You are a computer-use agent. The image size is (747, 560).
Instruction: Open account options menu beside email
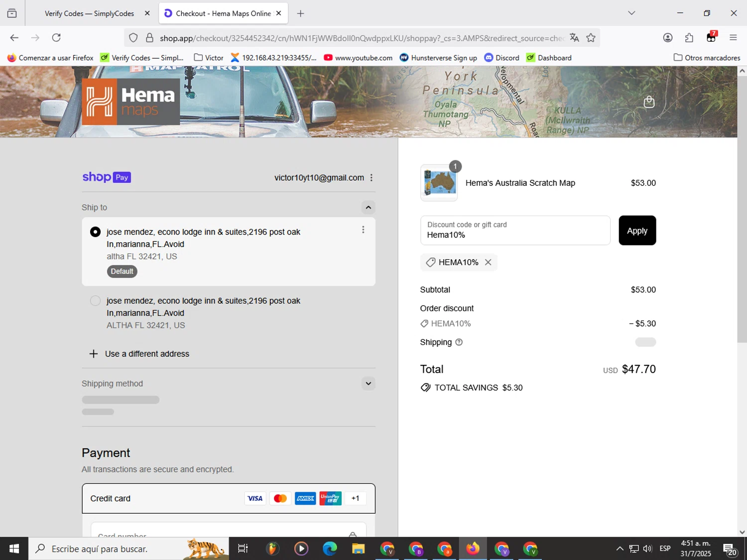(x=372, y=178)
